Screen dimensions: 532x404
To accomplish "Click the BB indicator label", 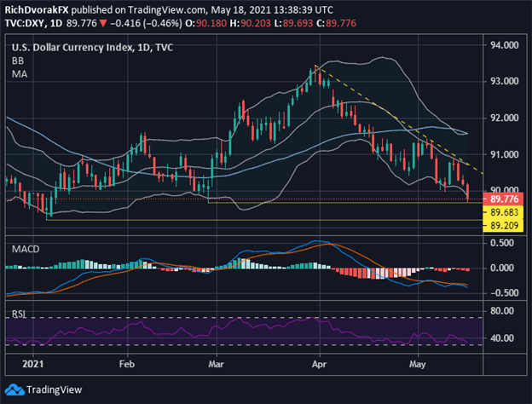I will (18, 61).
